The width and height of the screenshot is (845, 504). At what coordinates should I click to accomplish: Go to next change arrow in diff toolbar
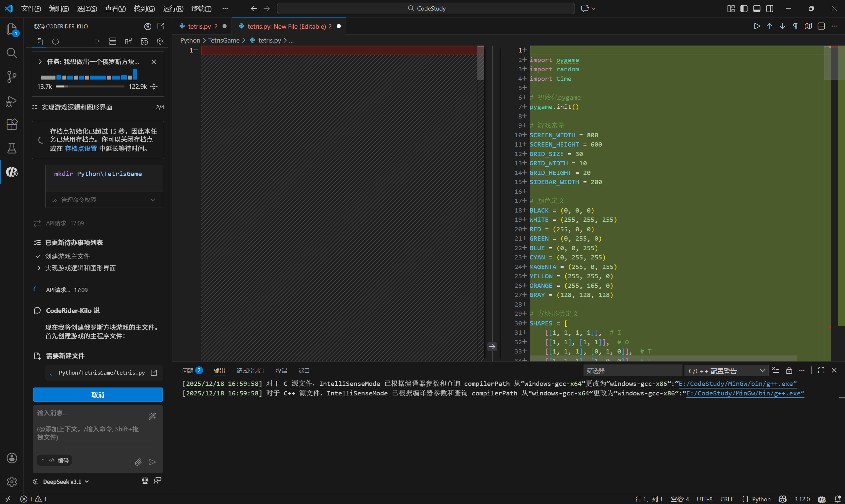click(x=783, y=26)
